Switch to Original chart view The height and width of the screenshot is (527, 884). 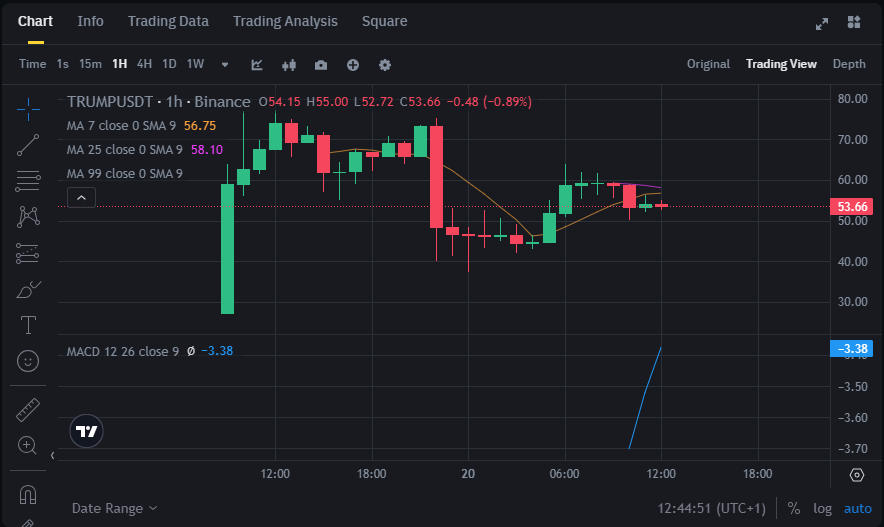pos(708,64)
